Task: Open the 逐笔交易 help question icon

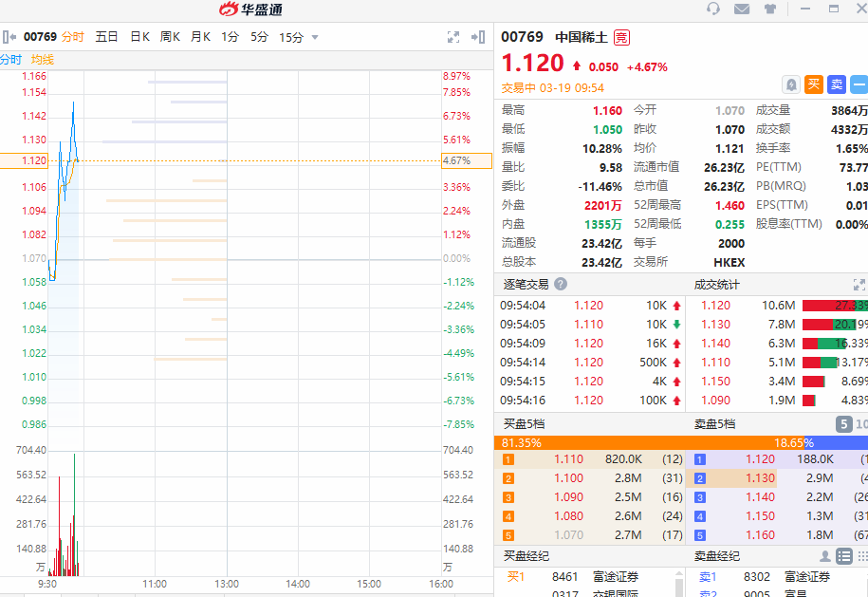Action: point(561,284)
